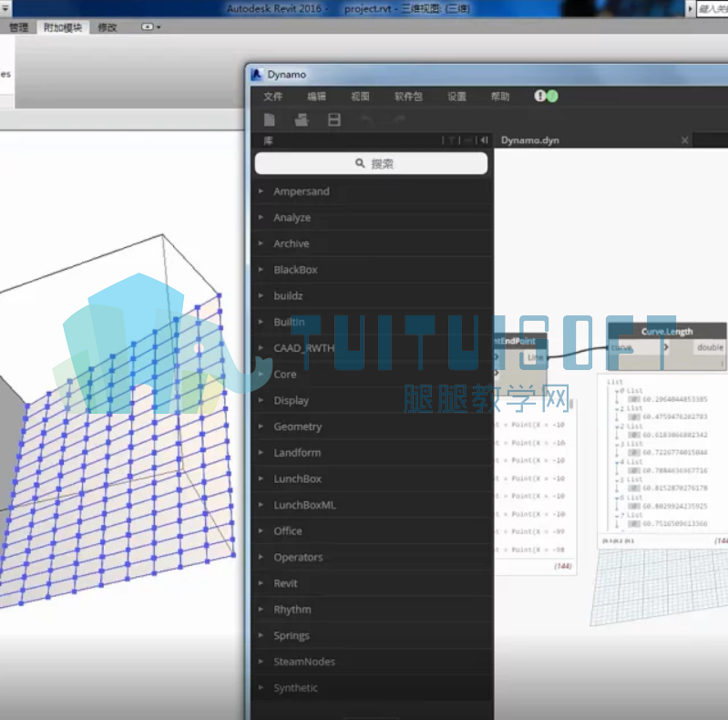Image resolution: width=728 pixels, height=720 pixels.
Task: Expand the Analyze library category
Action: [373, 218]
